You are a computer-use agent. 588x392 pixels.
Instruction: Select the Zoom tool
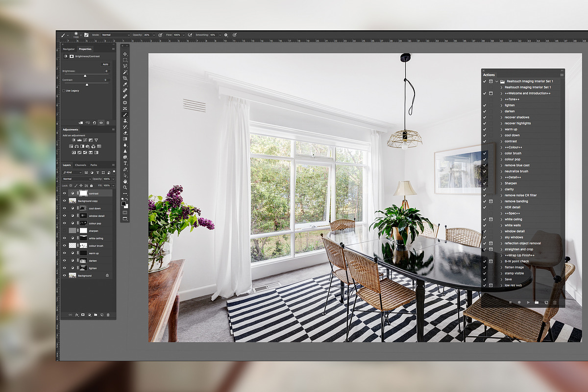point(125,187)
